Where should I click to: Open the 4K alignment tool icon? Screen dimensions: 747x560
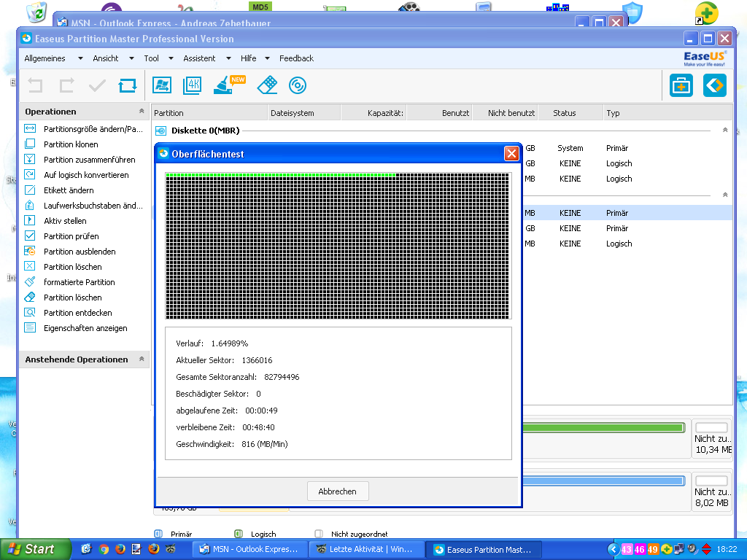coord(193,86)
